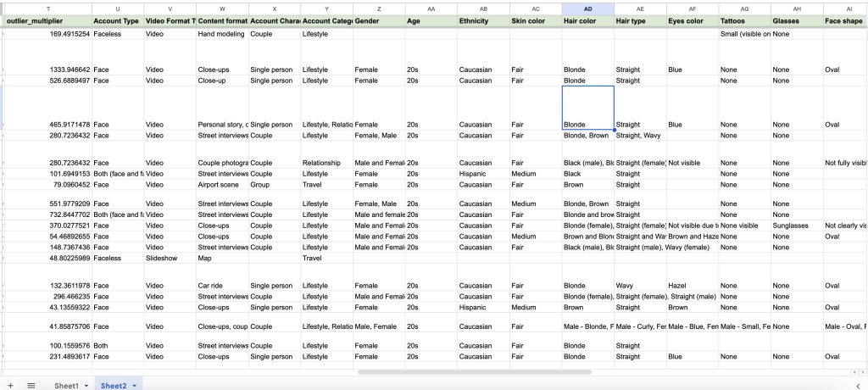Click the horizontal scrollbar thumb
Screen dimensions: 868x390
[475, 371]
